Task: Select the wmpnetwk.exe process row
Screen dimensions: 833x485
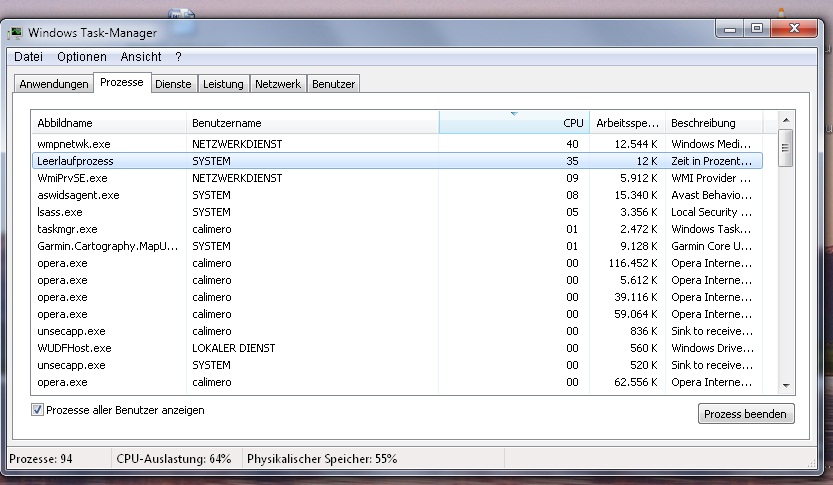Action: click(x=397, y=144)
